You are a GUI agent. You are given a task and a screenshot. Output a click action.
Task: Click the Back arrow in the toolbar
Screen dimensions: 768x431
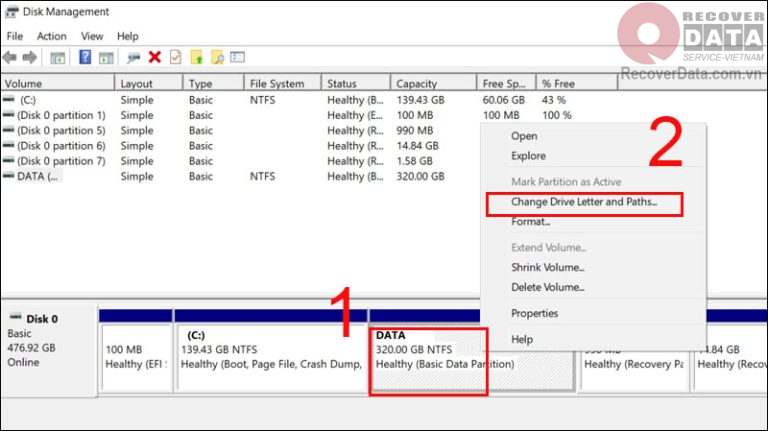(x=11, y=57)
